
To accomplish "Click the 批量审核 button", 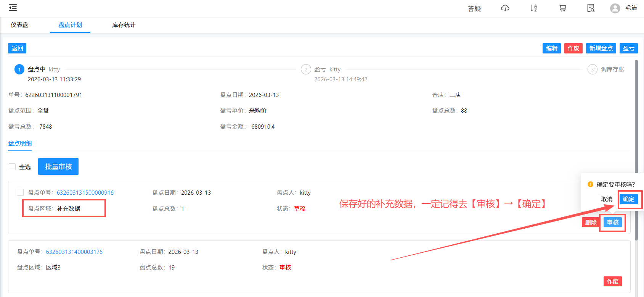I will coord(58,167).
